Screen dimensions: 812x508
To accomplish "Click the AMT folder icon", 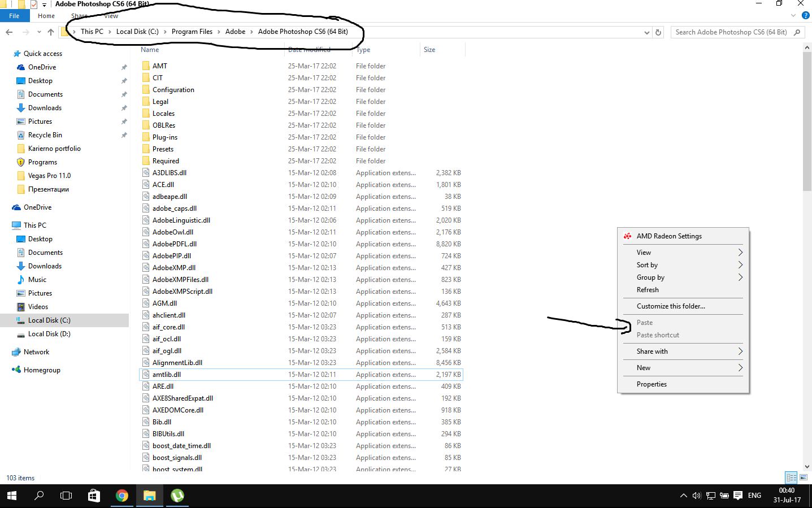I will [146, 66].
